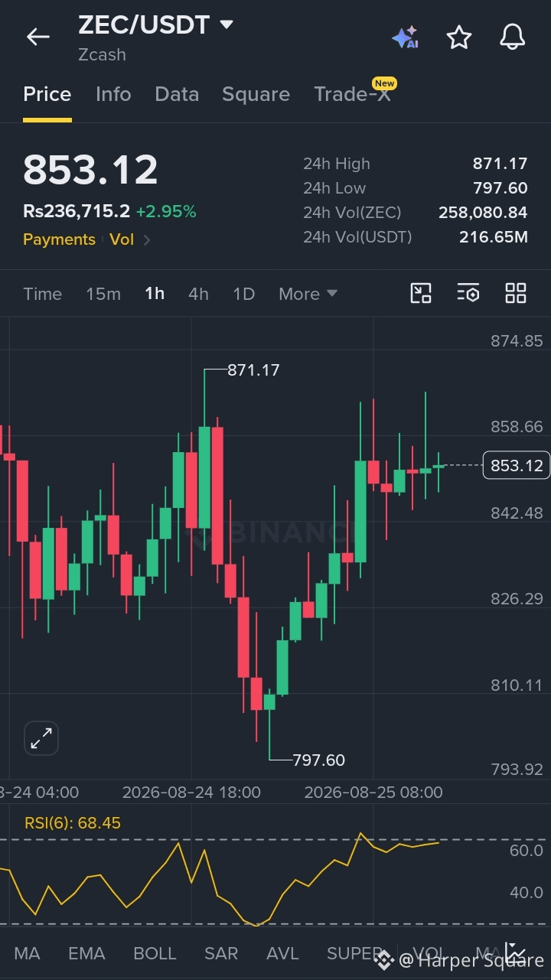
Task: Tap the large 853.12 price value
Action: (90, 170)
